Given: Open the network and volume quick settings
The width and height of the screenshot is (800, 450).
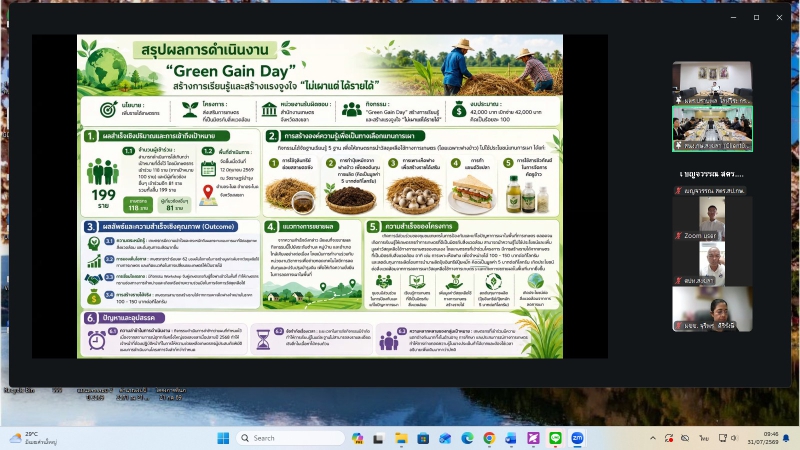Looking at the screenshot, I should [728, 438].
